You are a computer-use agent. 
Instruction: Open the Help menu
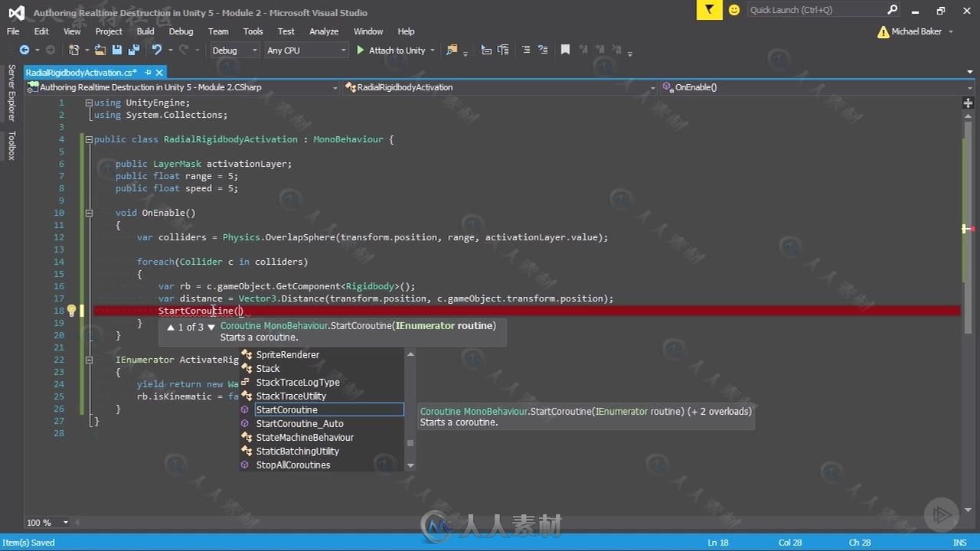coord(406,31)
